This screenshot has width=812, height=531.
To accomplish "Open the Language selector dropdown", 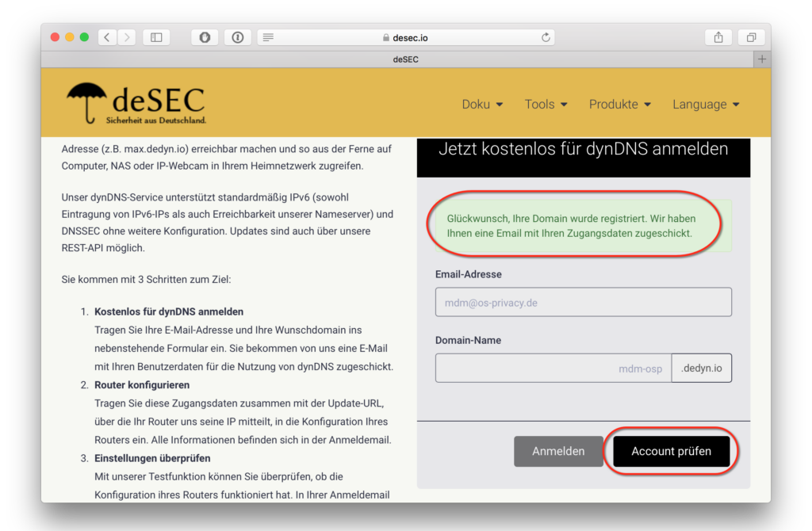I will click(x=706, y=105).
